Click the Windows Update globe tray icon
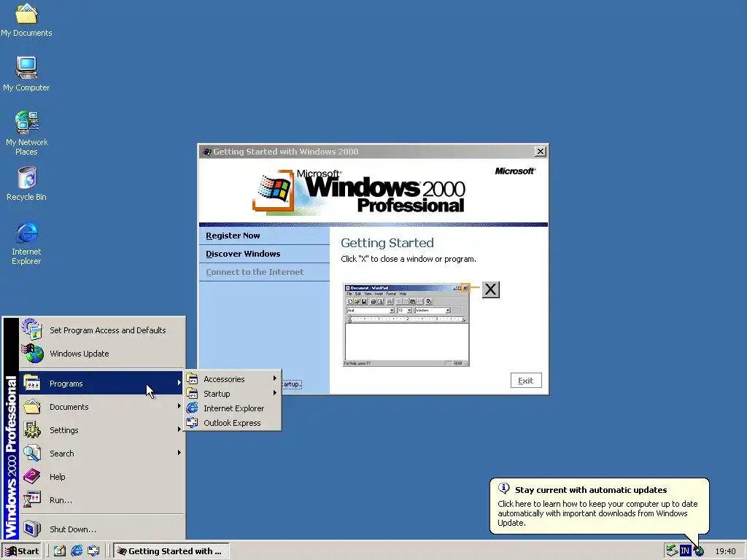Screen dimensions: 747x560 tap(700, 551)
